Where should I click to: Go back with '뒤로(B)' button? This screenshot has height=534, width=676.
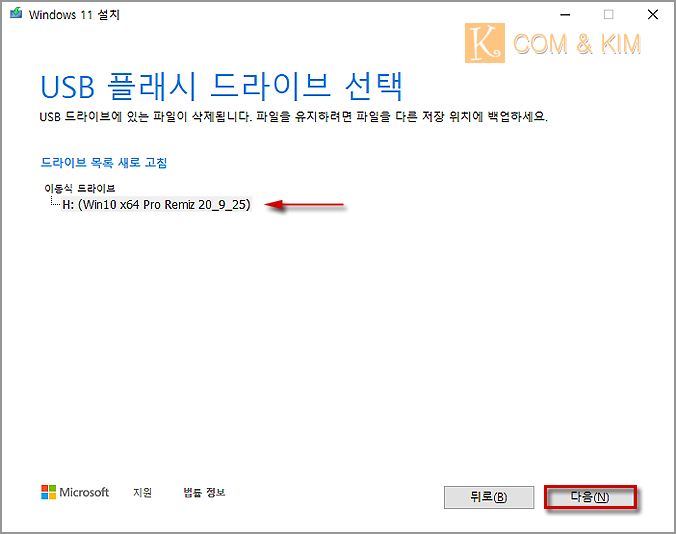coord(489,497)
